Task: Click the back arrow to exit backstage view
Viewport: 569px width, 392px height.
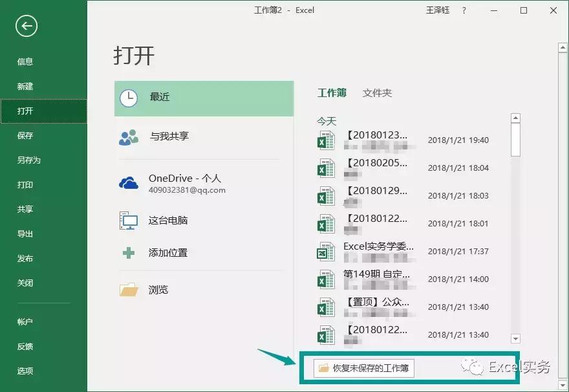Action: (26, 27)
